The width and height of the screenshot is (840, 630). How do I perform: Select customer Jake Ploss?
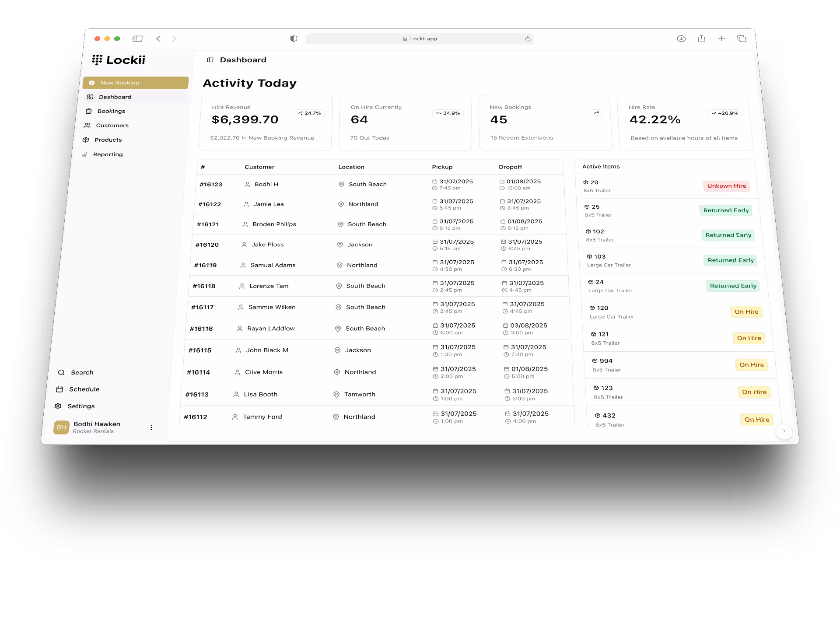tap(268, 245)
